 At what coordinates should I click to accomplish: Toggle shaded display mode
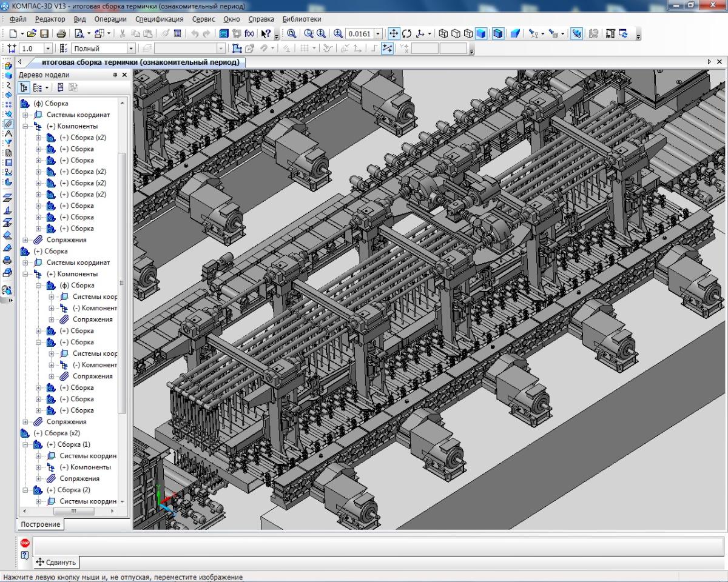point(481,34)
